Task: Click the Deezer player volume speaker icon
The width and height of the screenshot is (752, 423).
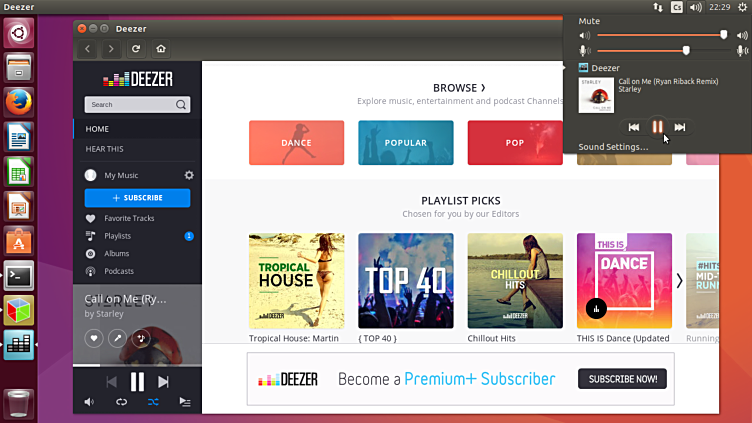Action: click(89, 402)
